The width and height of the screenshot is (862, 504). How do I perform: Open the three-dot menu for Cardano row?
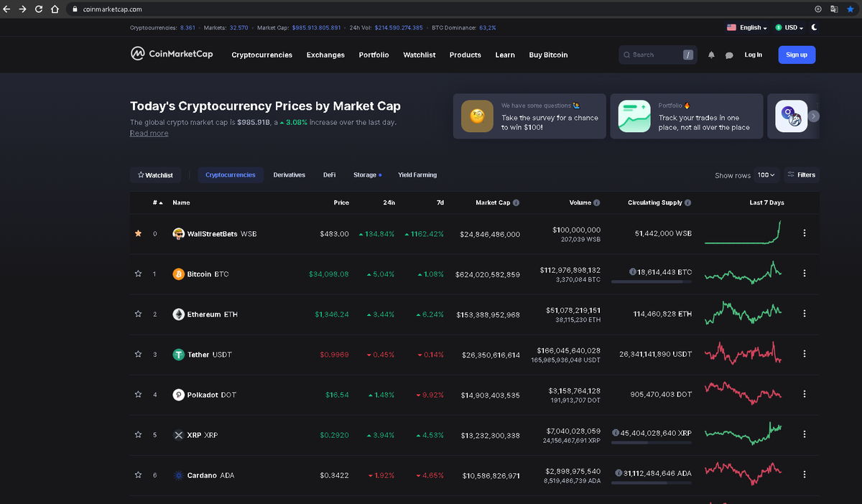(x=805, y=474)
